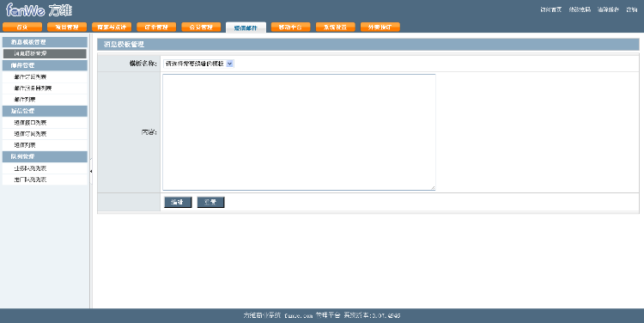
Task: Log out using the 注销 link
Action: click(x=632, y=9)
